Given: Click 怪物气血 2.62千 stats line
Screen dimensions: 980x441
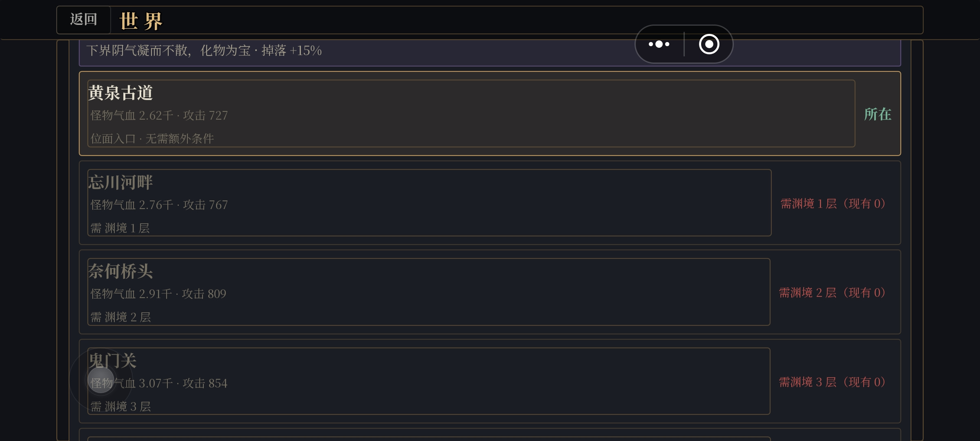Looking at the screenshot, I should point(159,115).
